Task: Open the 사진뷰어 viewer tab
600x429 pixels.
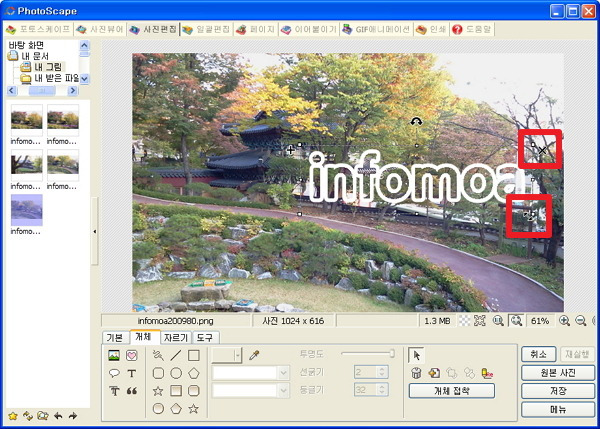Action: point(99,29)
